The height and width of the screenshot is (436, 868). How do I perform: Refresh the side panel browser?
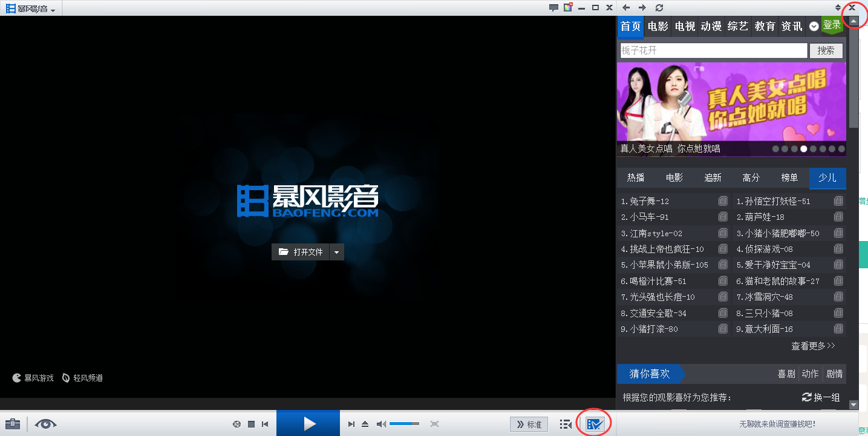(659, 8)
